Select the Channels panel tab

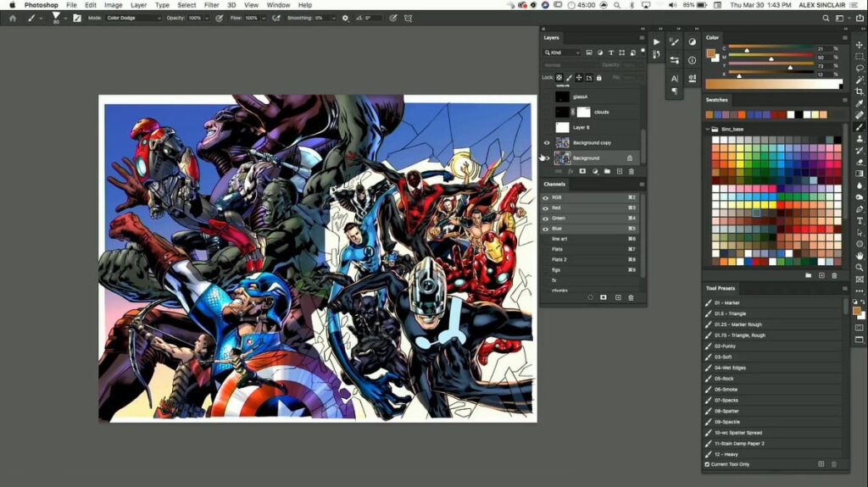click(554, 185)
